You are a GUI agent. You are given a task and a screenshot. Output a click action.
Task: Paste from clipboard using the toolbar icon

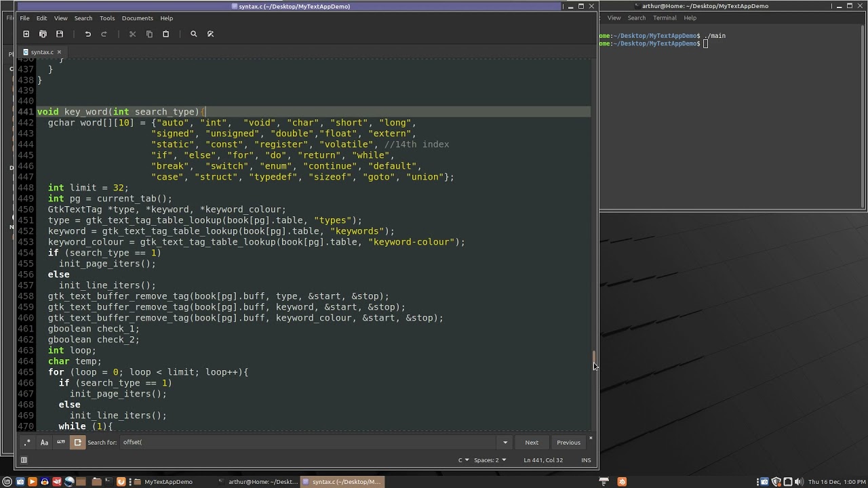165,34
